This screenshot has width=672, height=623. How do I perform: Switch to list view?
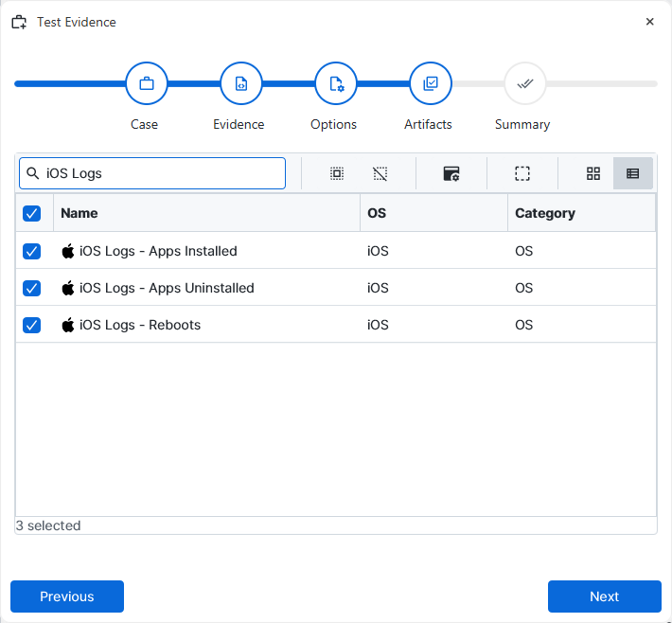633,173
